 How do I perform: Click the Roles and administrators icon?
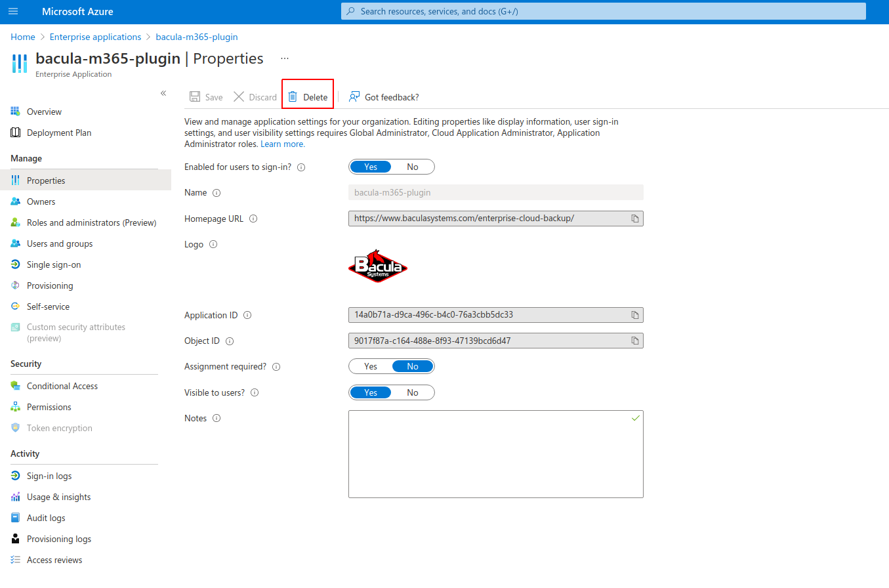(x=15, y=222)
